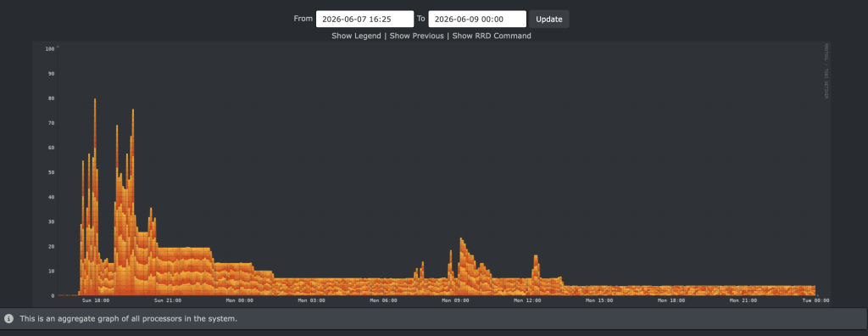The image size is (868, 336).
Task: Click the info icon in the notice bar
Action: tap(8, 318)
